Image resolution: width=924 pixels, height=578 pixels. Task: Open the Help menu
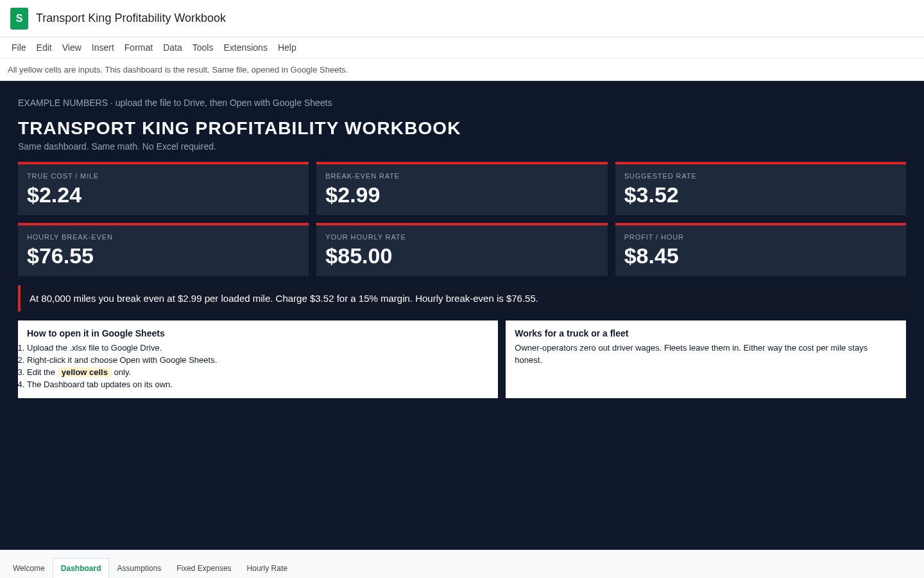pos(287,48)
